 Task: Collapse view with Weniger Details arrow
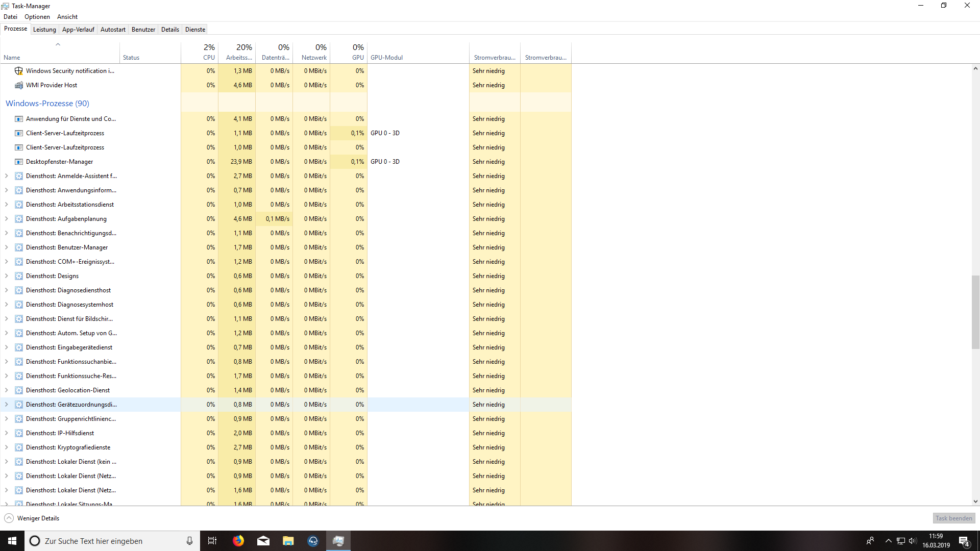(x=9, y=518)
